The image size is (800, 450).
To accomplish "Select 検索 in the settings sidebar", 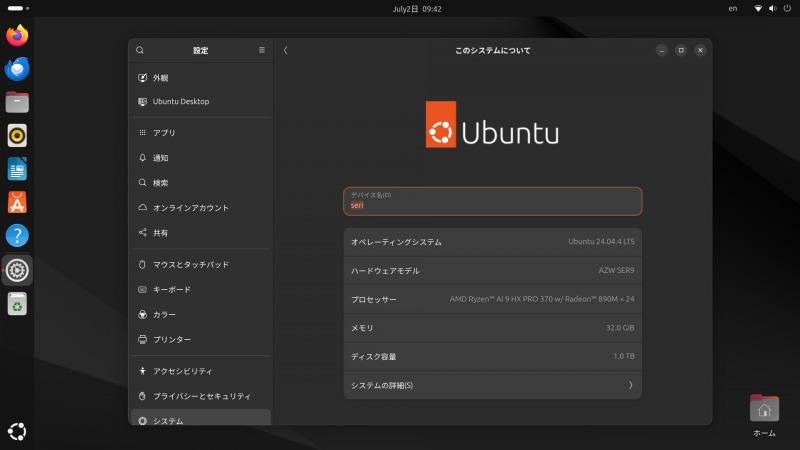I will pyautogui.click(x=201, y=183).
